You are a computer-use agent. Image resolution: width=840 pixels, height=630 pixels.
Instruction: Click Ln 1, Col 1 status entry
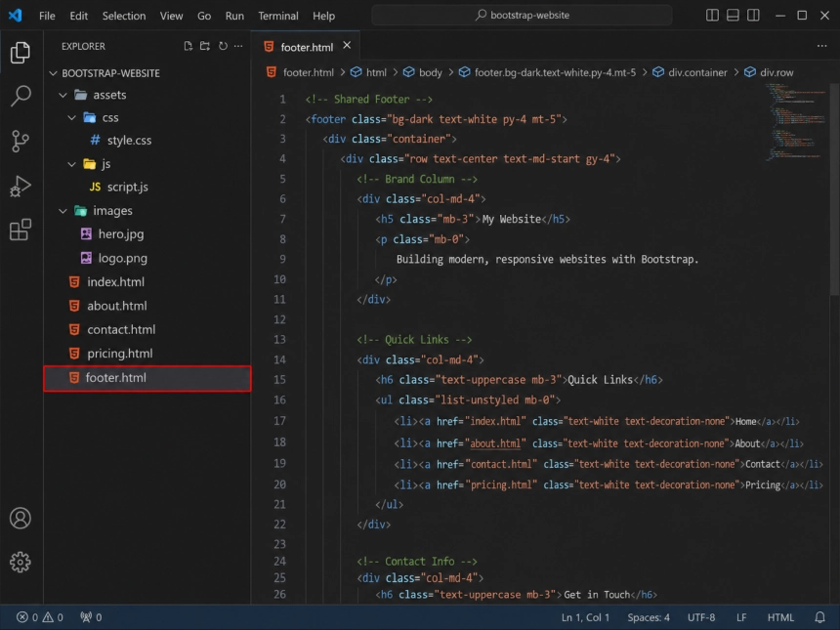(585, 617)
